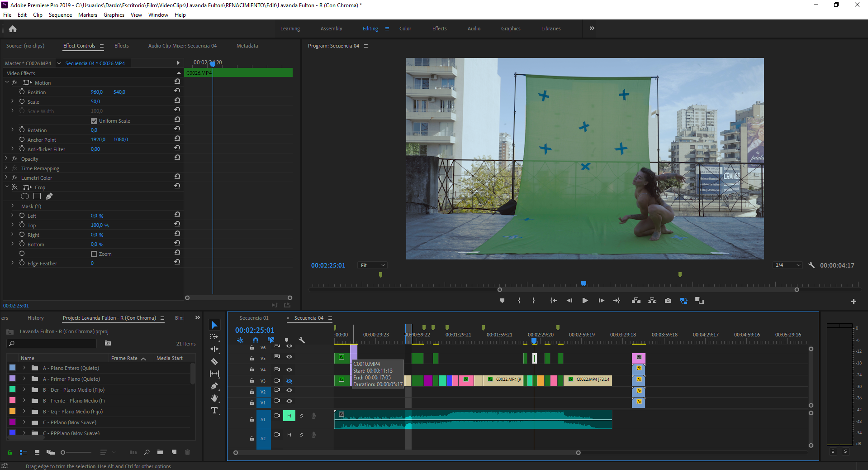The height and width of the screenshot is (470, 868).
Task: Select the Pen tool in the toolbar
Action: point(214,386)
